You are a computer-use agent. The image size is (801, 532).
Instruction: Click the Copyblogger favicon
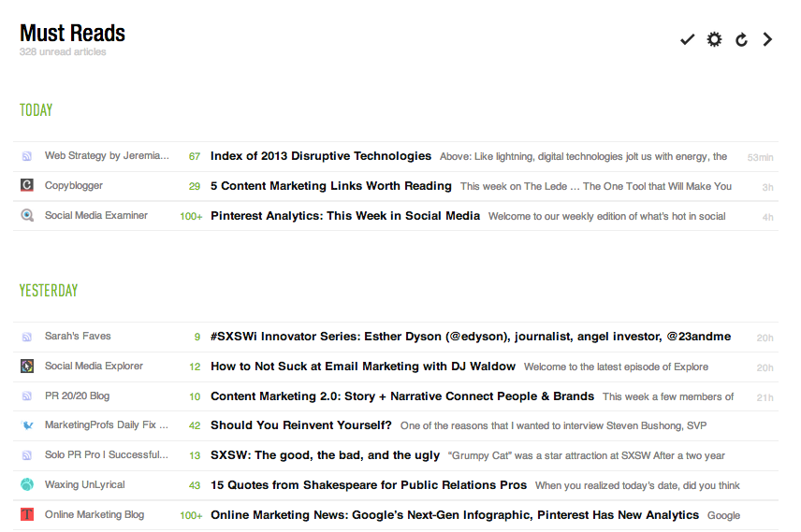coord(27,185)
